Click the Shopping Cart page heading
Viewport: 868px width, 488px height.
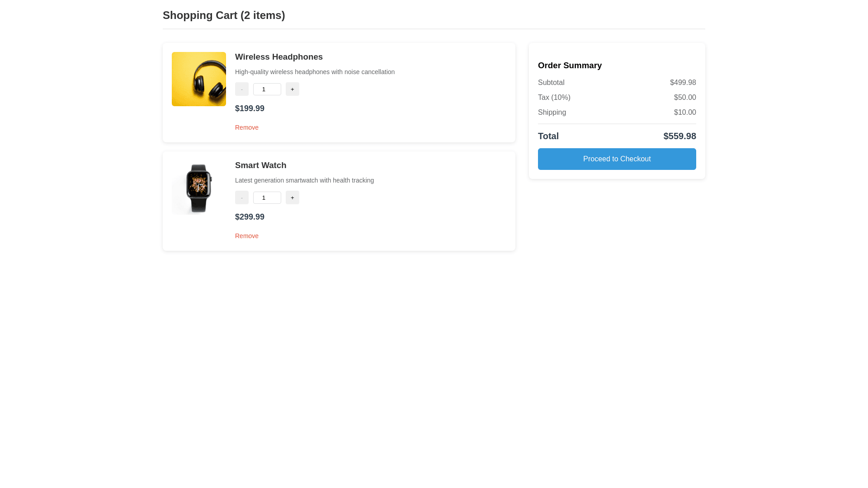[x=224, y=15]
